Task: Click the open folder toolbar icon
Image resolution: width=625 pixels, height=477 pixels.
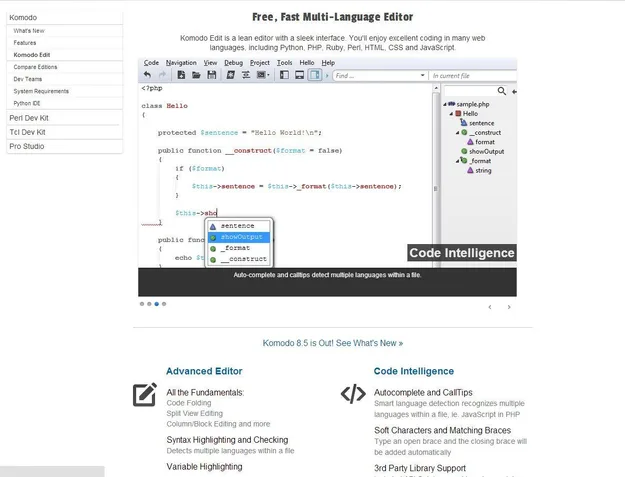Action: click(196, 75)
